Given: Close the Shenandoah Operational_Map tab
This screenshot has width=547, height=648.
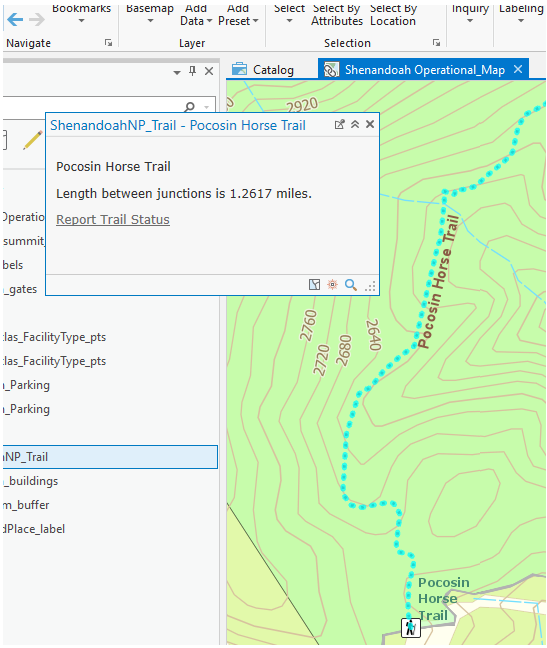Looking at the screenshot, I should coord(518,69).
